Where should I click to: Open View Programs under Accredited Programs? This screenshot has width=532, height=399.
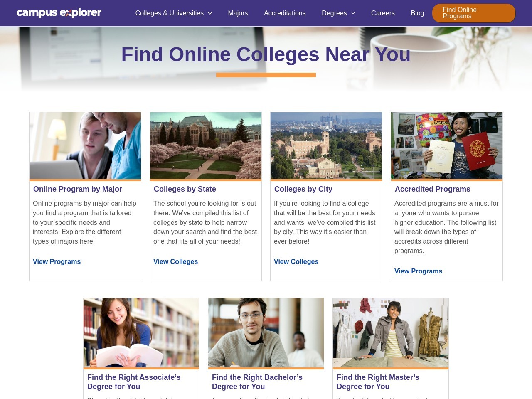tap(418, 271)
